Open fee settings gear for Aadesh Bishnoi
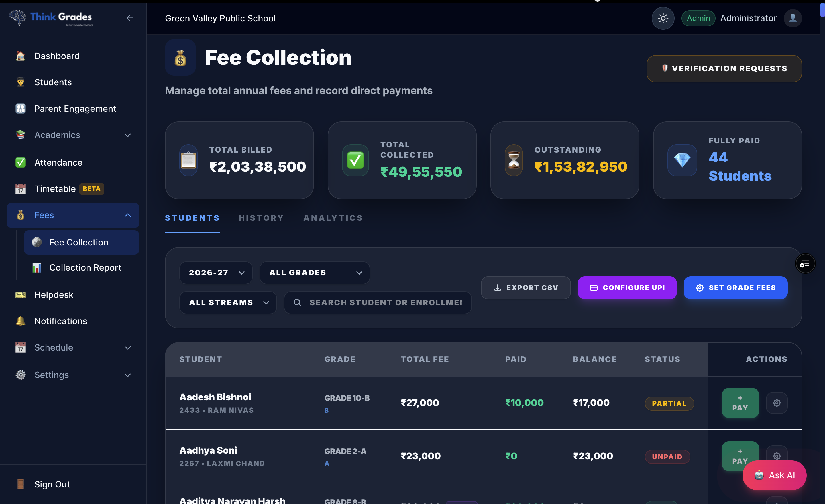The height and width of the screenshot is (504, 825). click(x=777, y=403)
